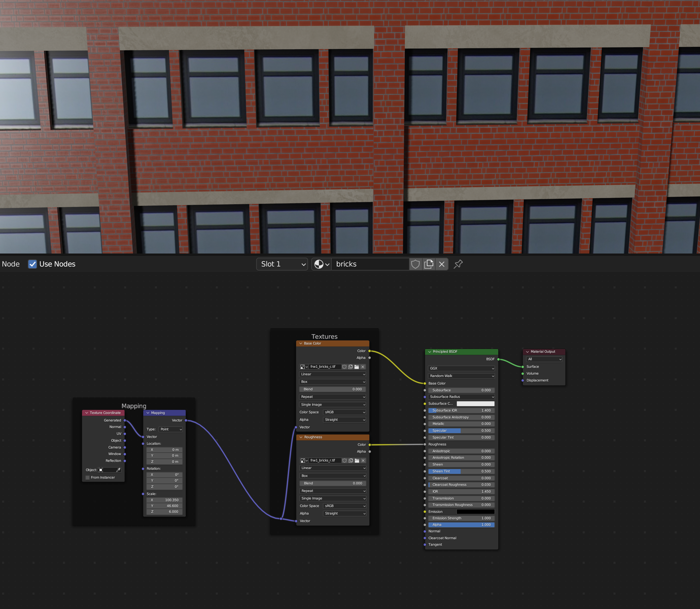This screenshot has width=700, height=609.
Task: Unlink the bricks material using the X icon
Action: (x=442, y=264)
